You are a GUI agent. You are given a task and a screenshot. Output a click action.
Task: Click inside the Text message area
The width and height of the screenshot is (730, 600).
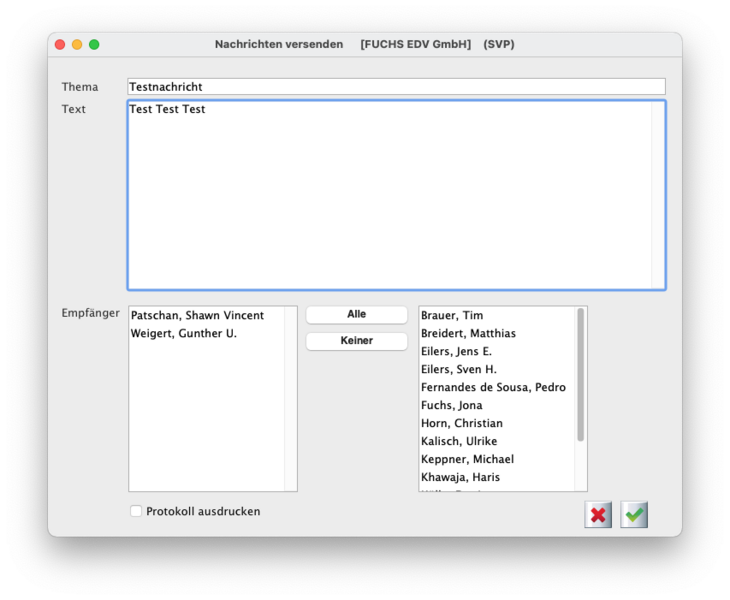390,195
